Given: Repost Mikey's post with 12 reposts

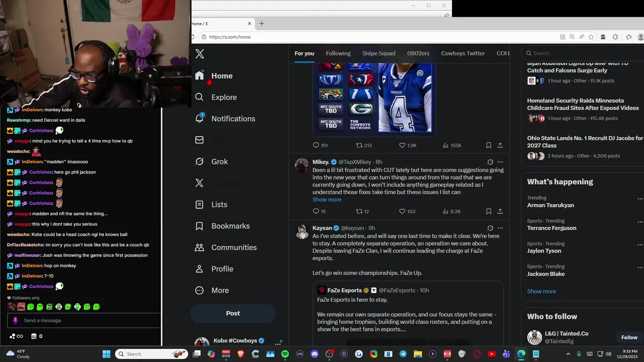Looking at the screenshot, I should [362, 212].
